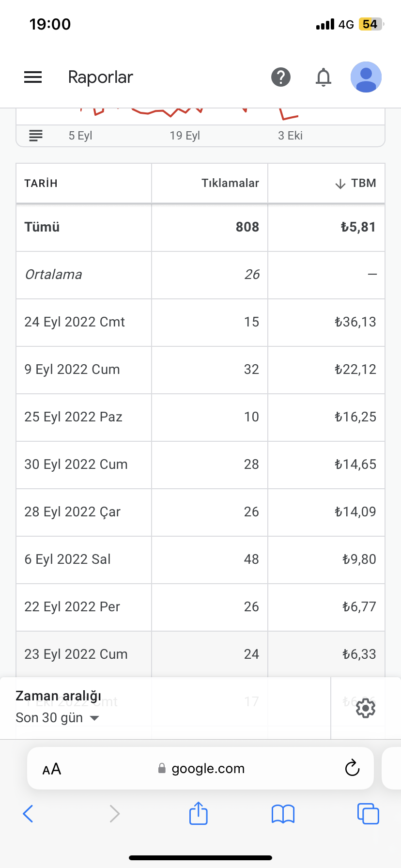Expand the Zaman aralığı Son 30 gün dropdown
The image size is (401, 868).
[x=58, y=708]
